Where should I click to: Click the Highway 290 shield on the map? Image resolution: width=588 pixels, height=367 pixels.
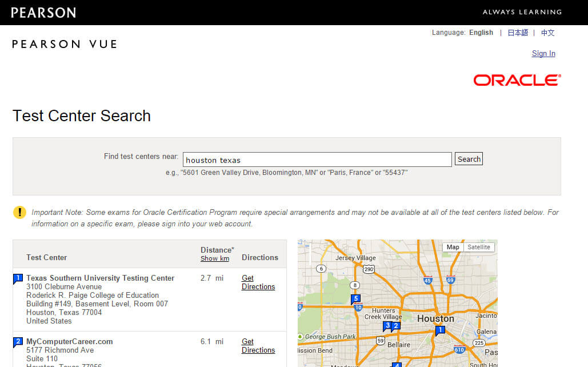pos(369,269)
